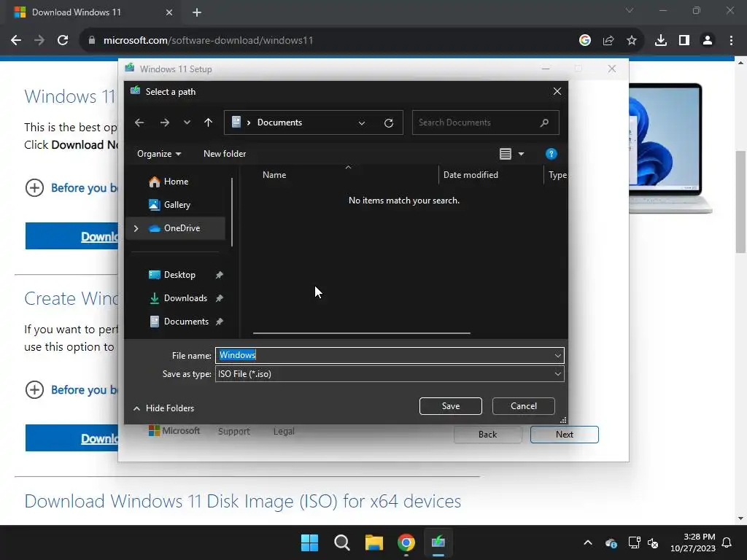
Task: Open the notifications bell
Action: click(x=727, y=542)
